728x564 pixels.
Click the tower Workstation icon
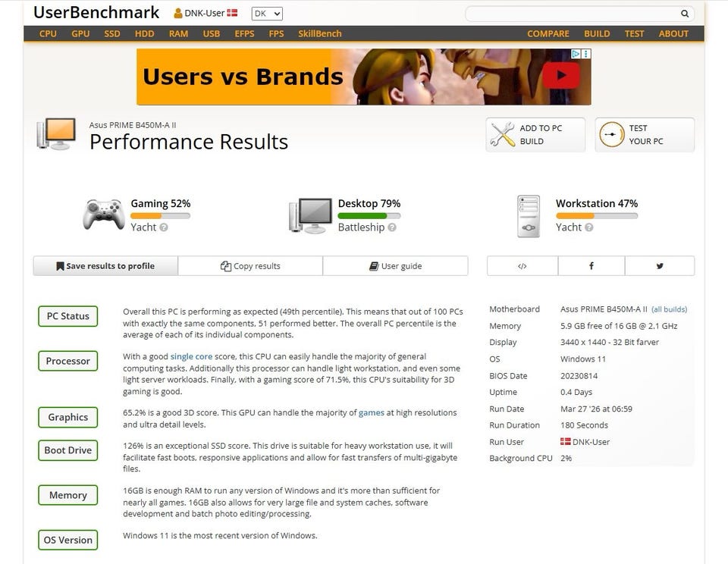click(x=529, y=216)
